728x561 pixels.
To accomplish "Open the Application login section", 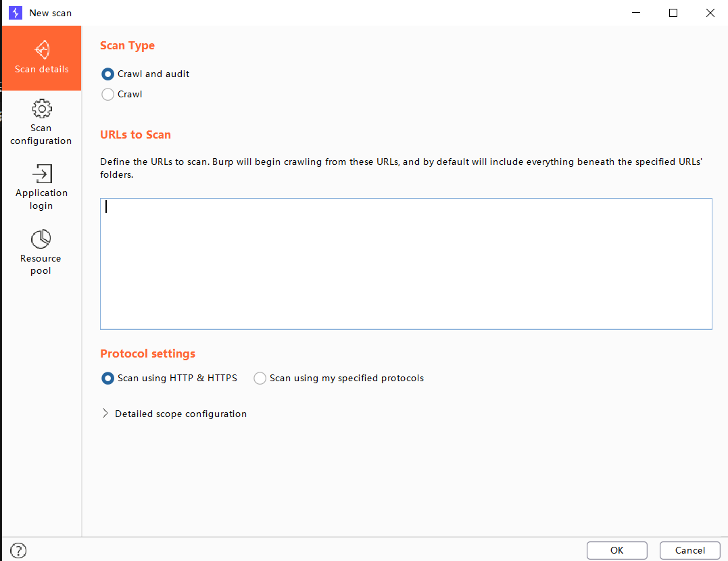I will click(42, 187).
